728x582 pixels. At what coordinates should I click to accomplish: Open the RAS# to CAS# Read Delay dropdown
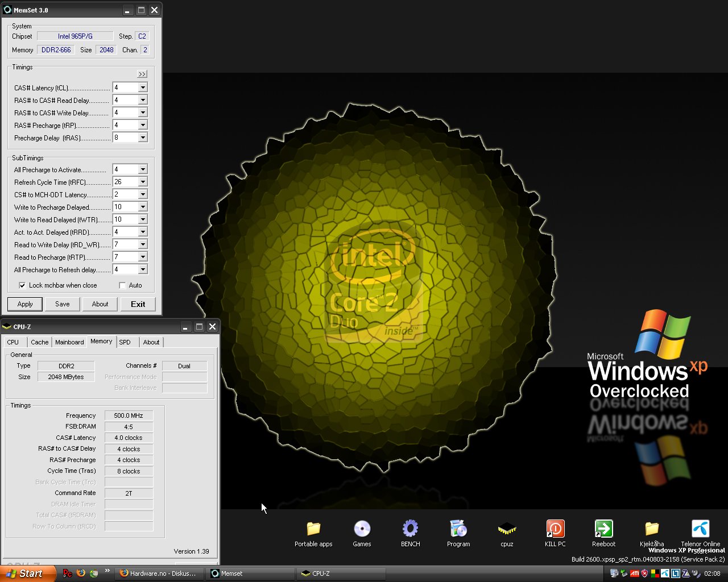[x=143, y=100]
